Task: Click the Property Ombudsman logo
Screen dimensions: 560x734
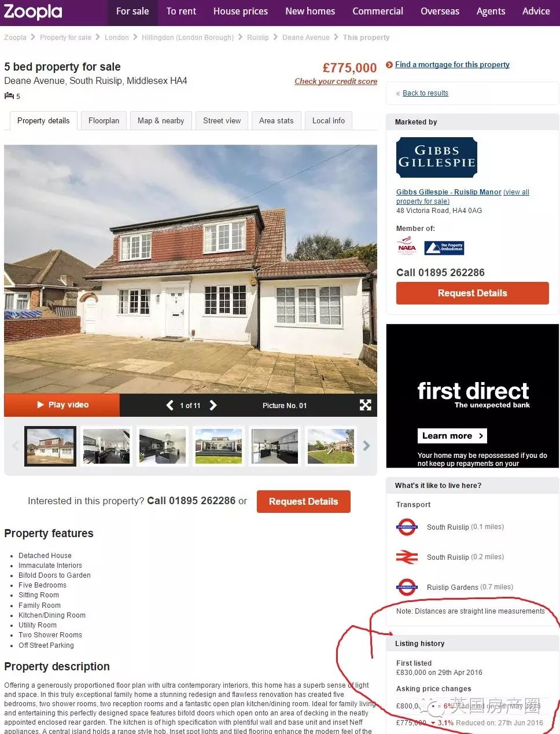Action: tap(444, 248)
